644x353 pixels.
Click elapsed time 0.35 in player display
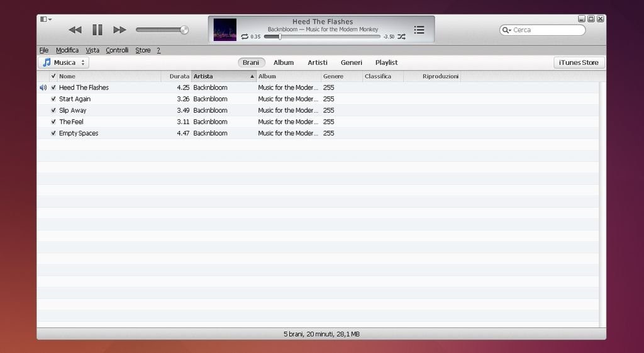pos(255,36)
